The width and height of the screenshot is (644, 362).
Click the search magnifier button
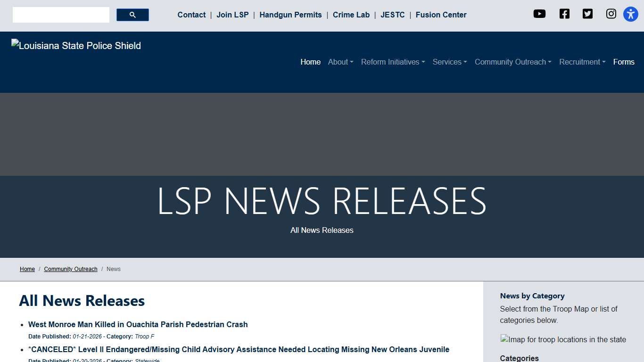[132, 15]
